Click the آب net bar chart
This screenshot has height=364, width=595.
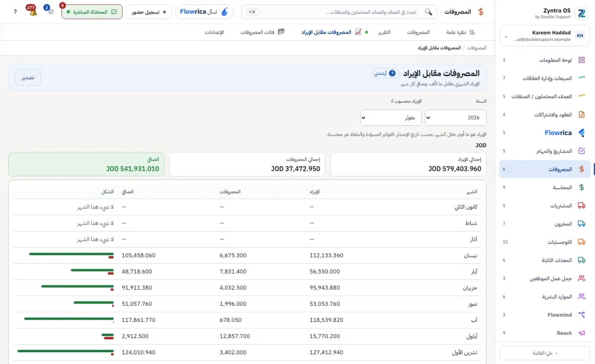(x=69, y=320)
